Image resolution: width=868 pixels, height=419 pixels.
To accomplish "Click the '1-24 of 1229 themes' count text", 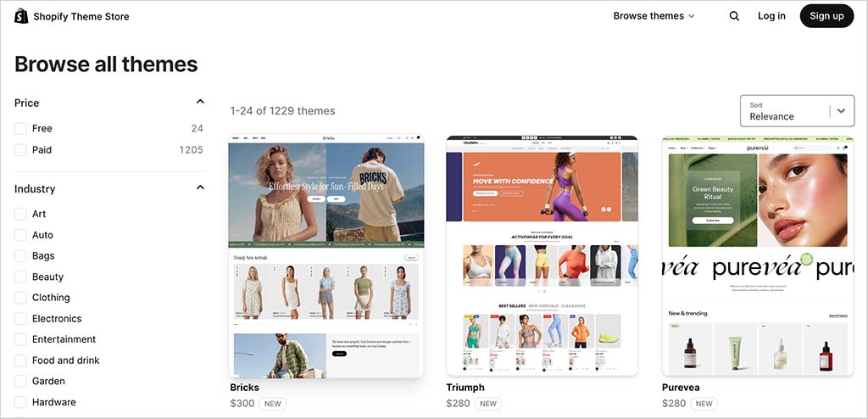I will 282,111.
